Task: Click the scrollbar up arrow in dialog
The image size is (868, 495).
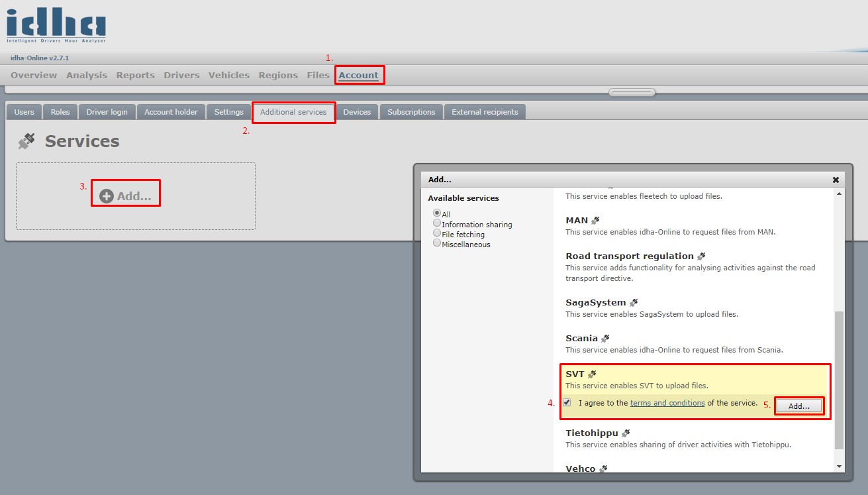Action: pos(840,193)
